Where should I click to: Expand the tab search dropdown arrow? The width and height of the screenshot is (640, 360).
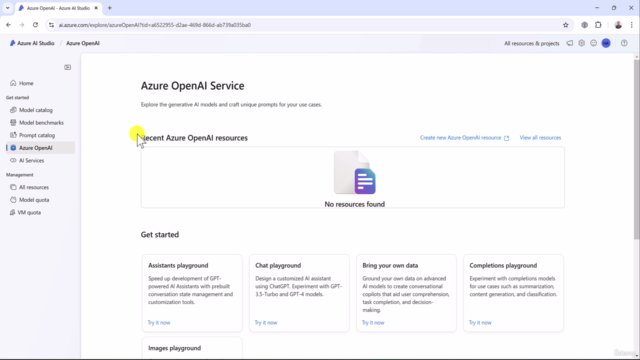point(7,8)
